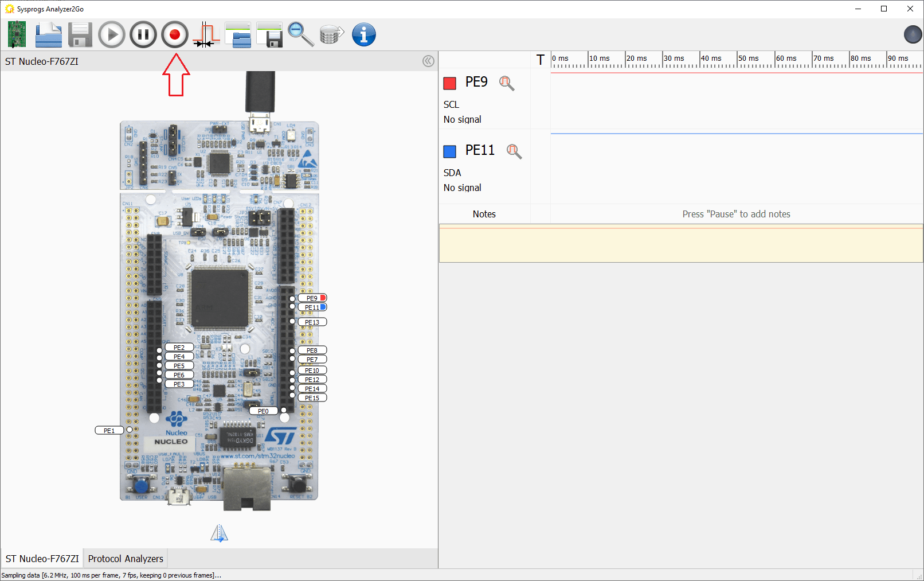Screen dimensions: 924x581
Task: Enable the PE15 pin on board
Action: 312,397
